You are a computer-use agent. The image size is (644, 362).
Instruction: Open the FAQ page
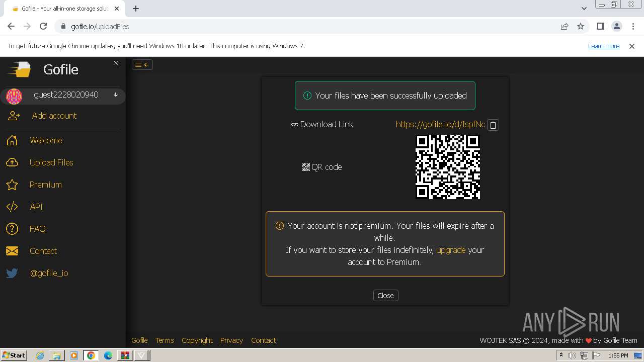[x=38, y=229]
